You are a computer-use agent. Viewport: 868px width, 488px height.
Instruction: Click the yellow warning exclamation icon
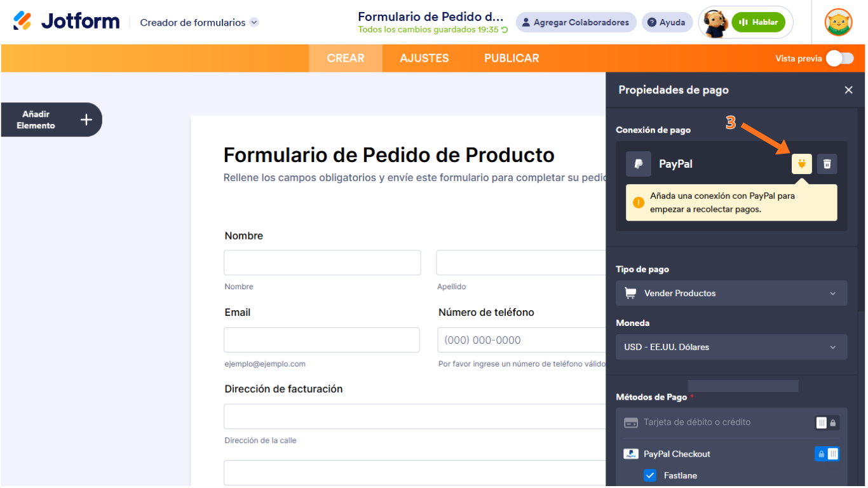tap(638, 203)
